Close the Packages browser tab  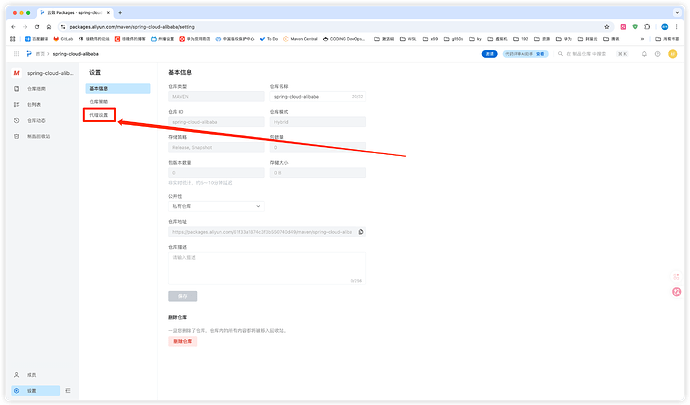tap(108, 13)
